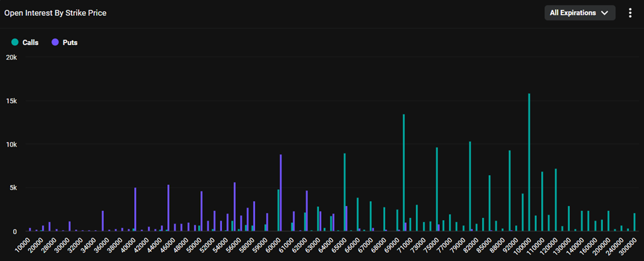Toggle the Puts series in the legend

click(x=65, y=42)
